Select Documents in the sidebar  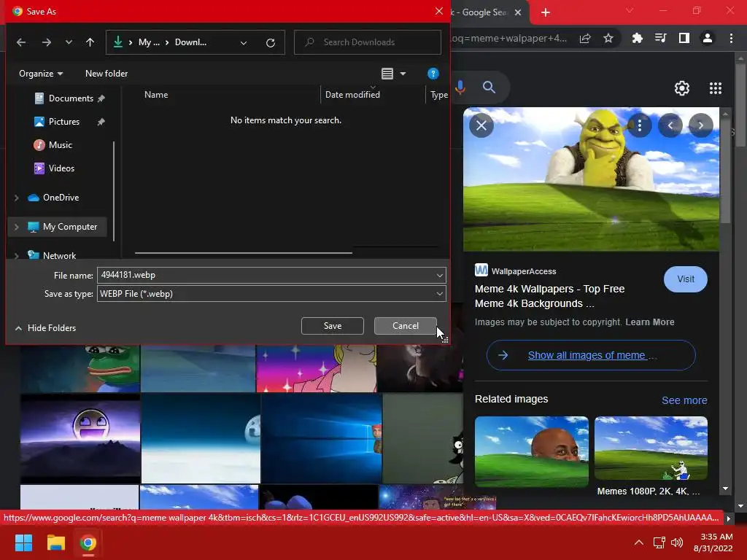click(x=70, y=98)
